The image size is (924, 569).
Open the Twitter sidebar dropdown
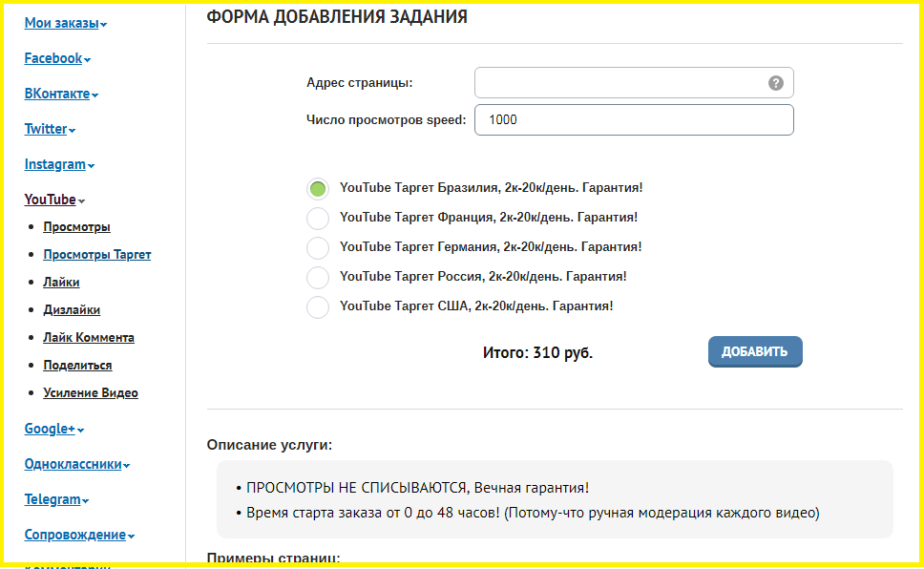50,129
